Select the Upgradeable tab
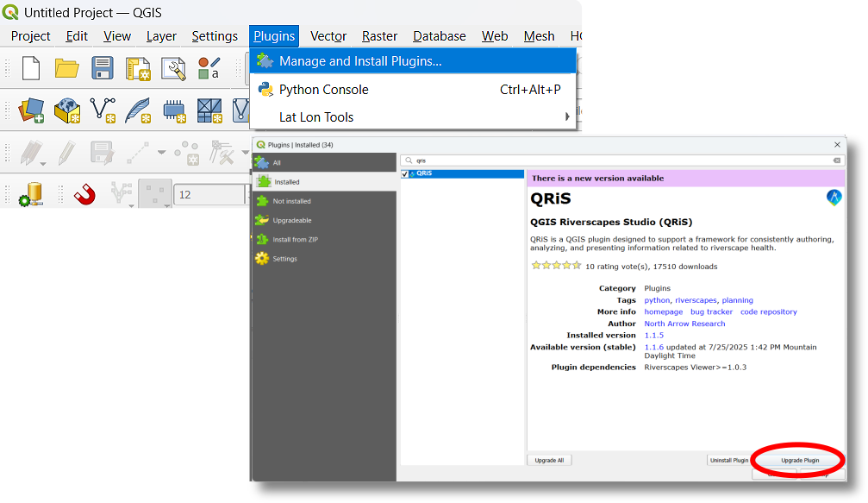Screen dimensions: 868x503 (324, 221)
